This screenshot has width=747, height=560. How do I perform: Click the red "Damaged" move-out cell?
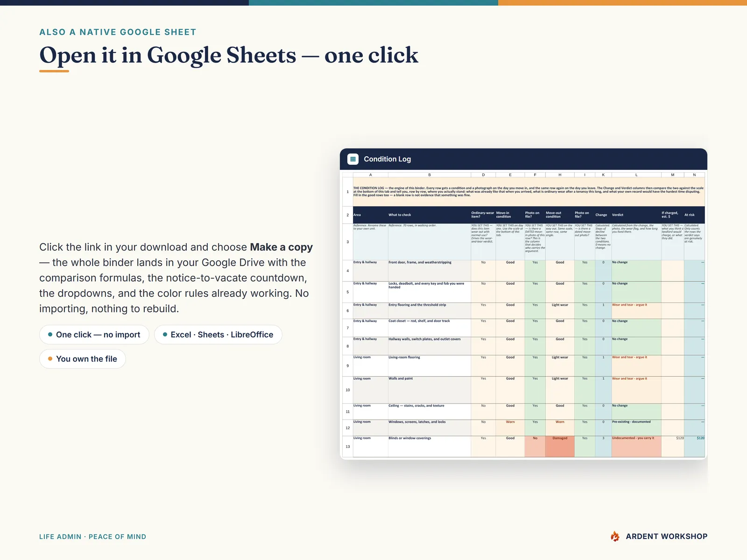pyautogui.click(x=560, y=447)
